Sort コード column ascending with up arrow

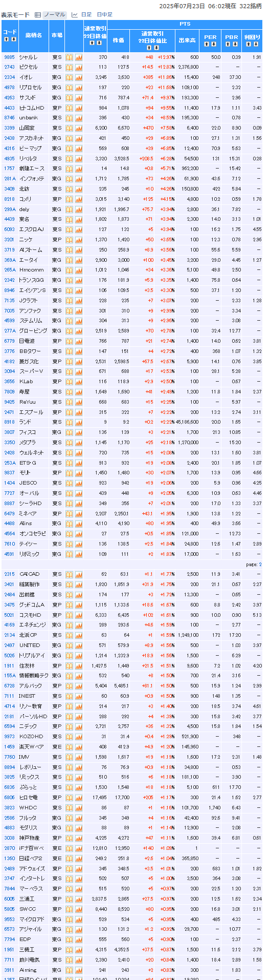pos(7,39)
